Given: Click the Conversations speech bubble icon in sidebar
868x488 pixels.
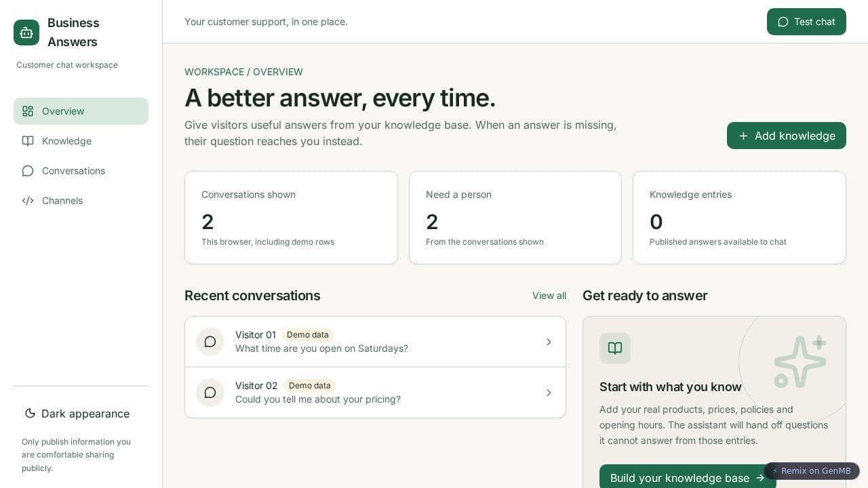Looking at the screenshot, I should pyautogui.click(x=28, y=171).
